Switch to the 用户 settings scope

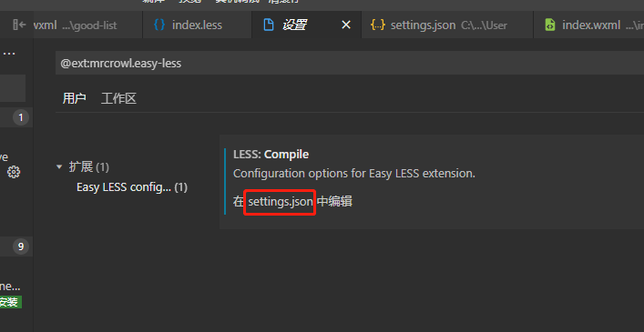coord(75,98)
